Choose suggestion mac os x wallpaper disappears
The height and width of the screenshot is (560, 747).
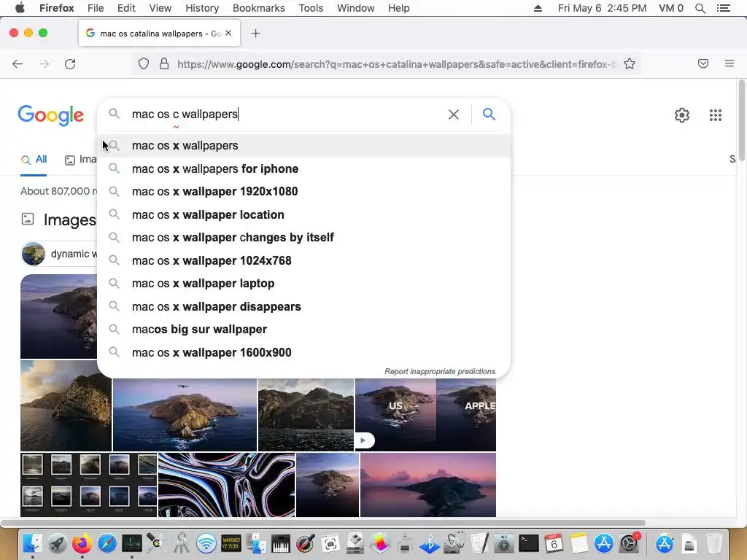click(303, 307)
